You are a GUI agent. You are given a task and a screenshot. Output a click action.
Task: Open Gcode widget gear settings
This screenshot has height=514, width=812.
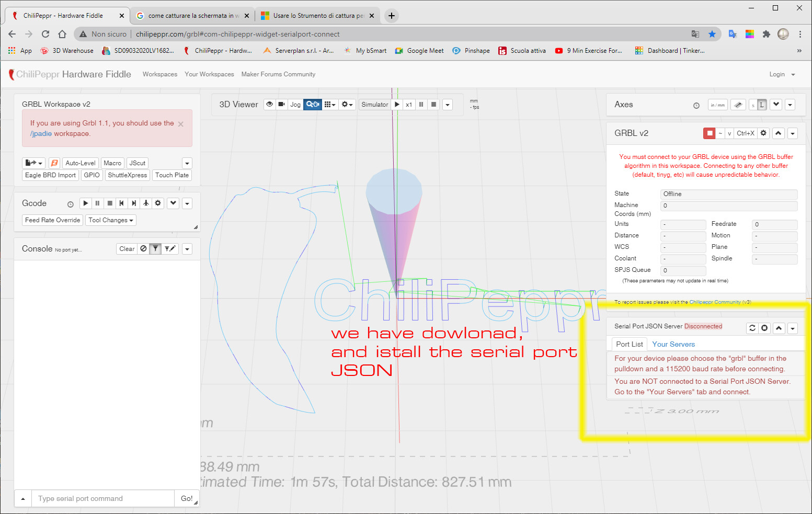coord(158,203)
